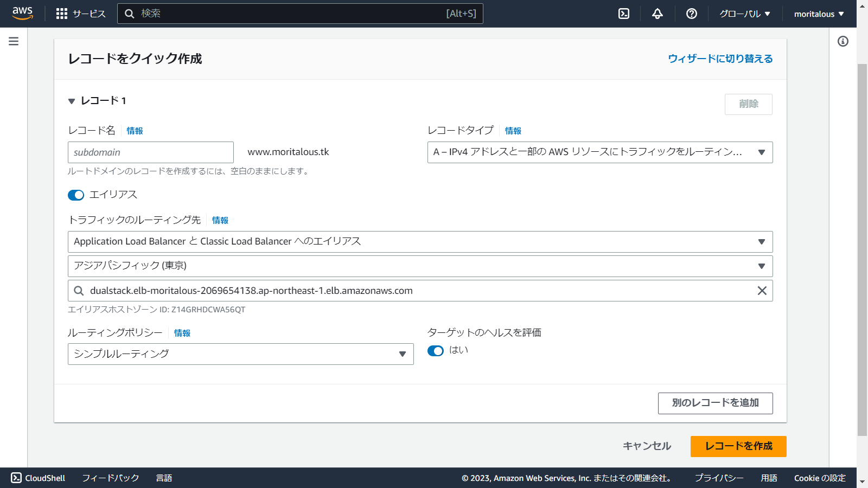Open the notifications bell

pyautogui.click(x=657, y=14)
